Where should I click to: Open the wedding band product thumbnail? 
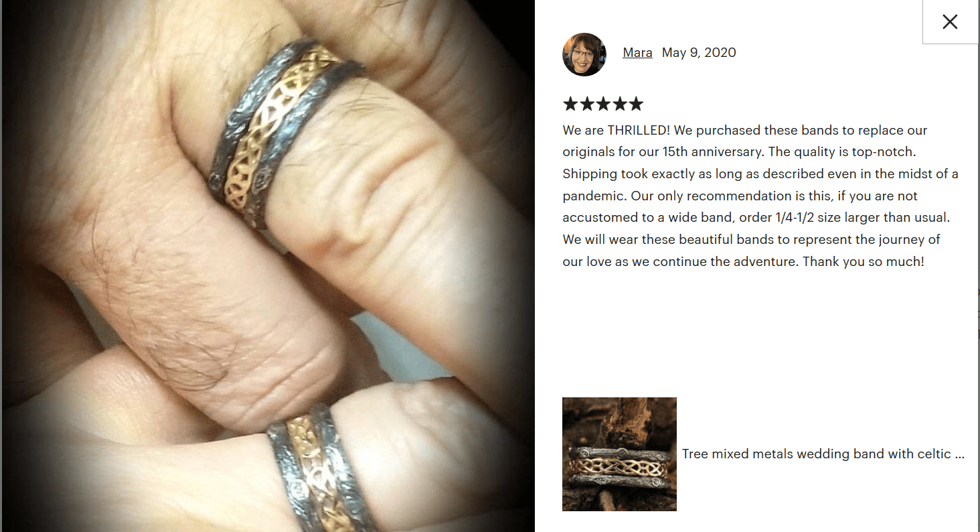tap(619, 454)
